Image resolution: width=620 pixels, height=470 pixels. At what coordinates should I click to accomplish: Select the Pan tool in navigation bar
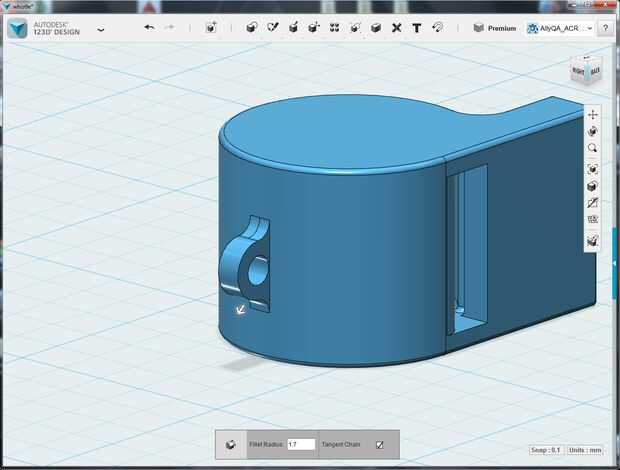(593, 114)
